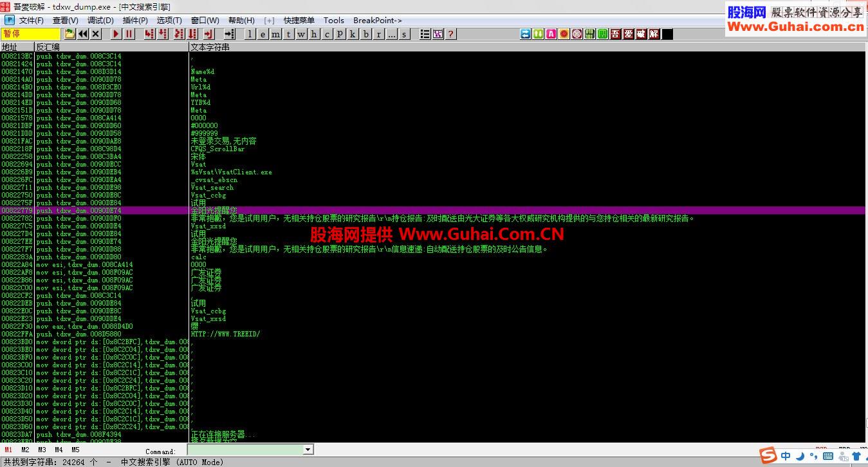The height and width of the screenshot is (467, 868).
Task: Open the 选项(T) menu
Action: click(x=169, y=21)
